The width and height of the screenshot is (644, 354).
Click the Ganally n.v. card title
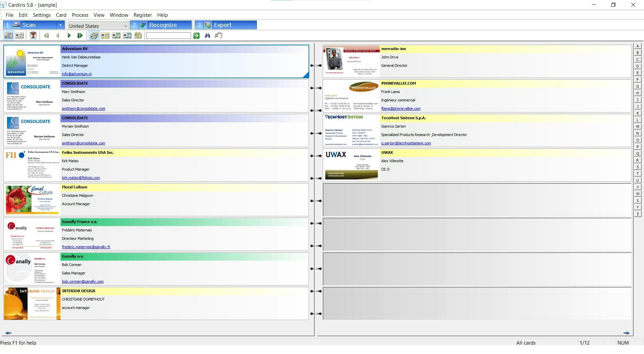pos(73,256)
